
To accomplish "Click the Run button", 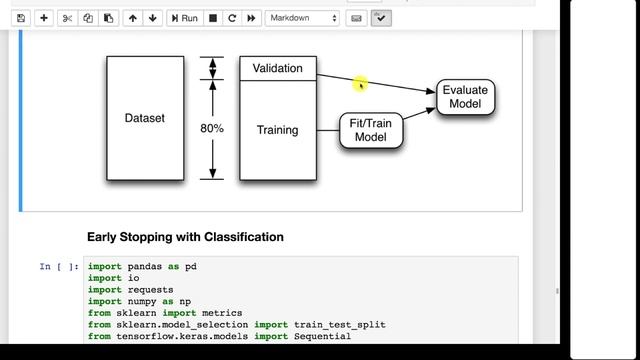I will click(x=184, y=18).
